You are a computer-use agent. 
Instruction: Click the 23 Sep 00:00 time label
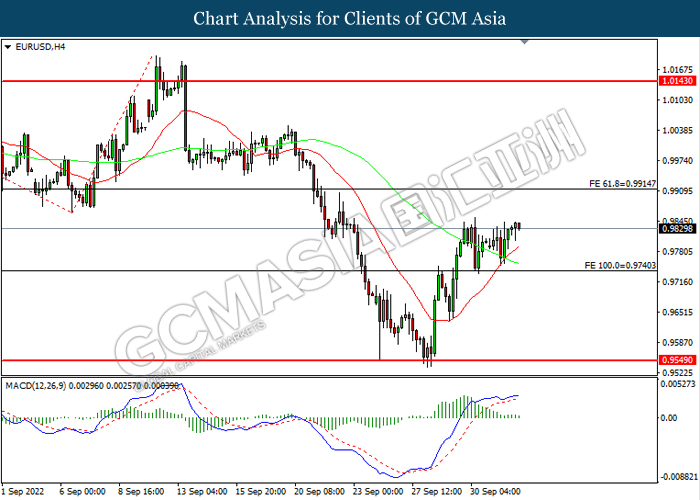coord(378,492)
